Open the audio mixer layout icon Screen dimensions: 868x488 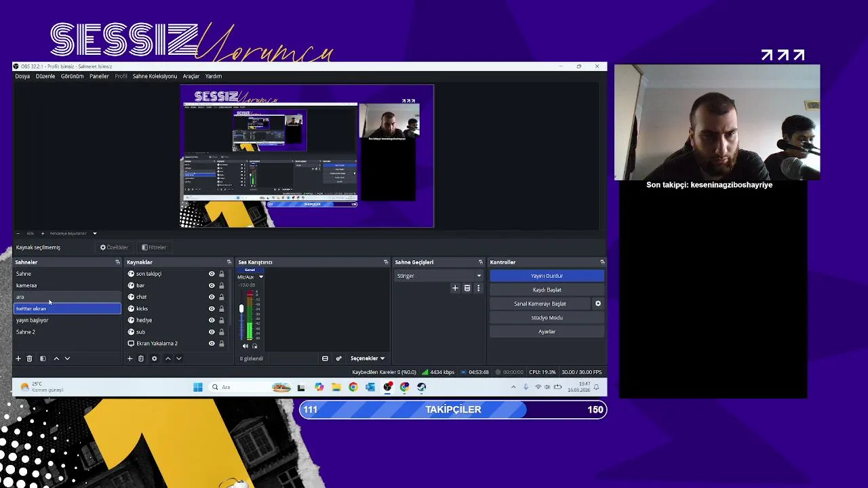pos(325,359)
